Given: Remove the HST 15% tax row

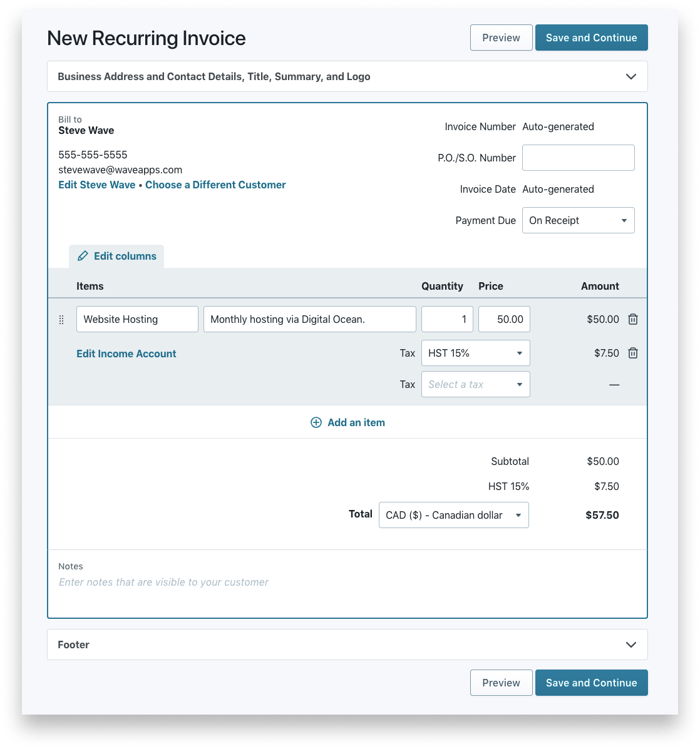Looking at the screenshot, I should [632, 353].
